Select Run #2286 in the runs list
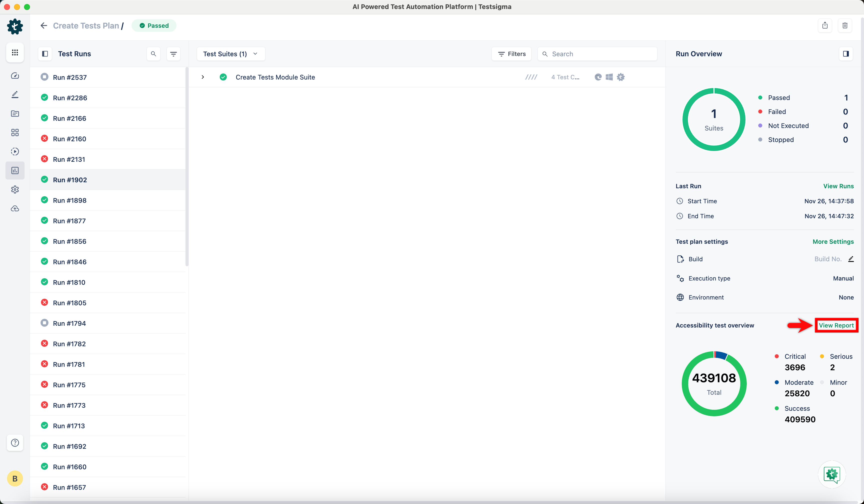This screenshot has width=864, height=504. [70, 98]
